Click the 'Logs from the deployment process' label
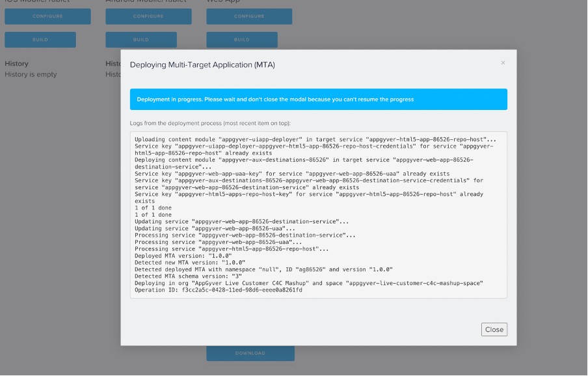The height and width of the screenshot is (376, 588). 210,124
